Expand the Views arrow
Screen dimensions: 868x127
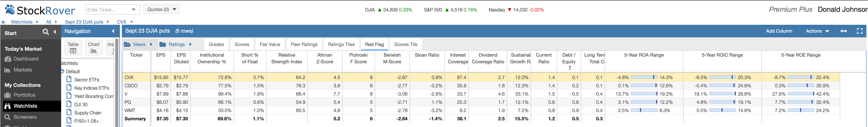[151, 44]
